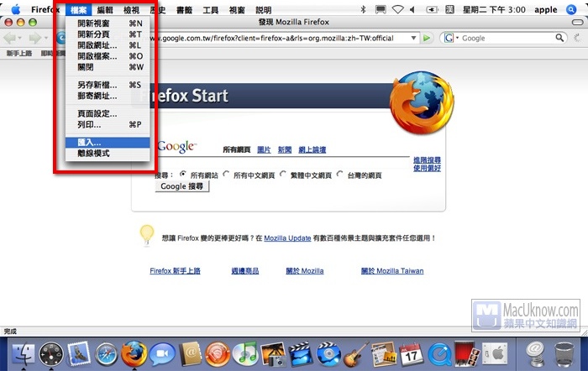Open Dashboard from the Dock
Screen dimensions: 588x371
pyautogui.click(x=51, y=354)
